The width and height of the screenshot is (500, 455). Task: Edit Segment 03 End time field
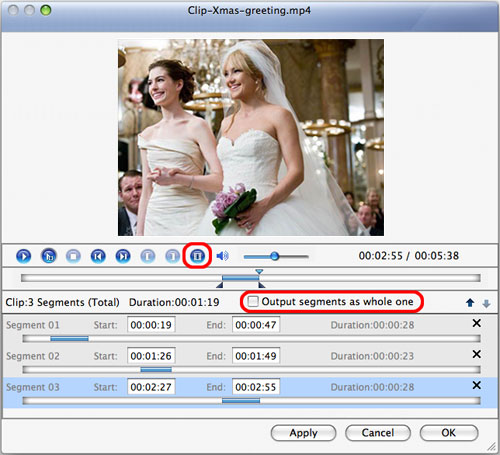point(256,387)
